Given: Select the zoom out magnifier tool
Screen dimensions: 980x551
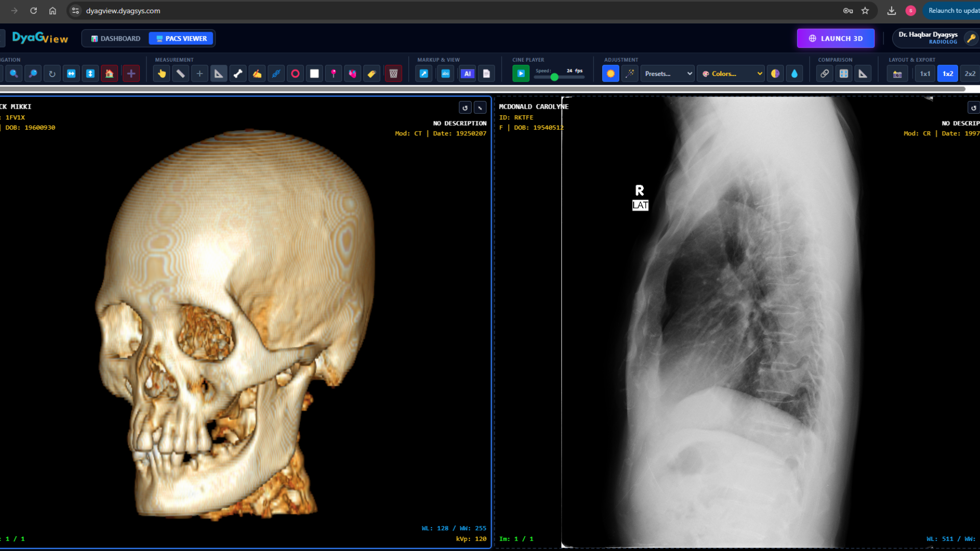Looking at the screenshot, I should [x=33, y=73].
